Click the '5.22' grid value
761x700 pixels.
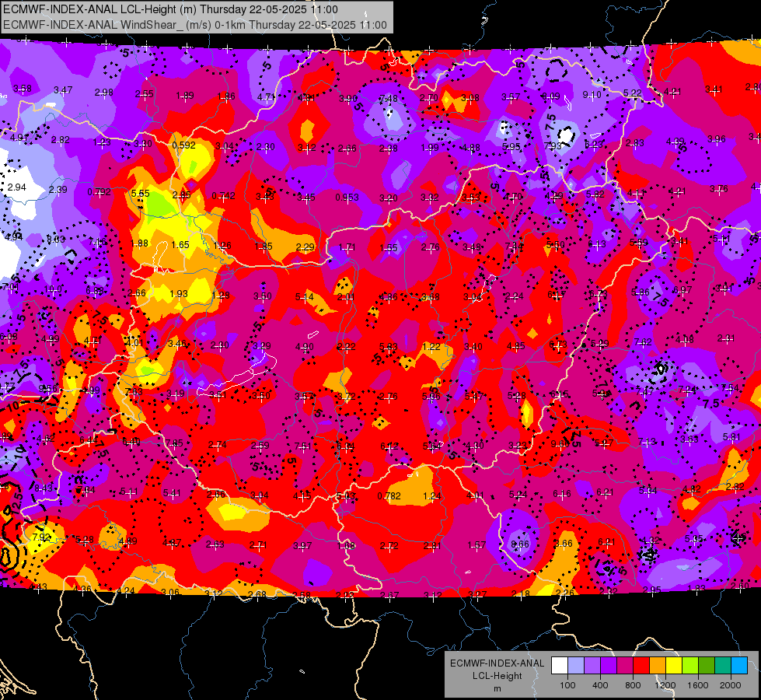coord(633,93)
